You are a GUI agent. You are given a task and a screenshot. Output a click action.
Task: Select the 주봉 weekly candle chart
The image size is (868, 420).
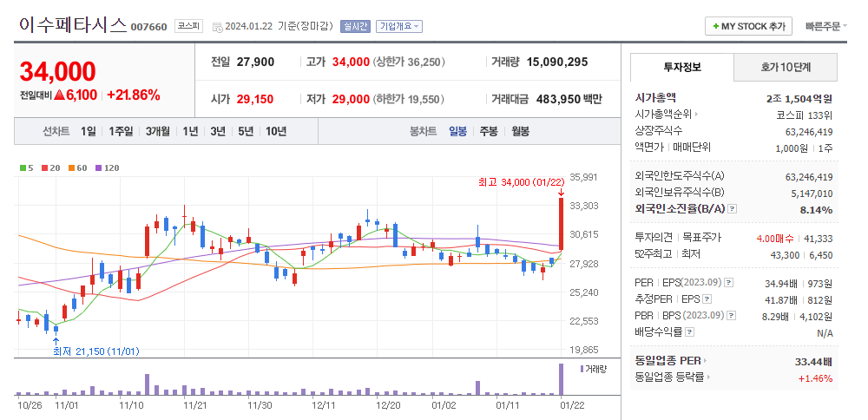[489, 132]
